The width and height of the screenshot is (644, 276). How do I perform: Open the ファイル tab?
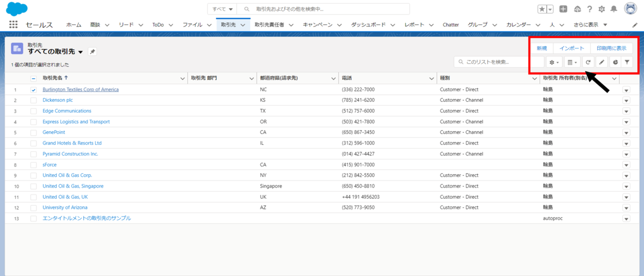click(192, 25)
